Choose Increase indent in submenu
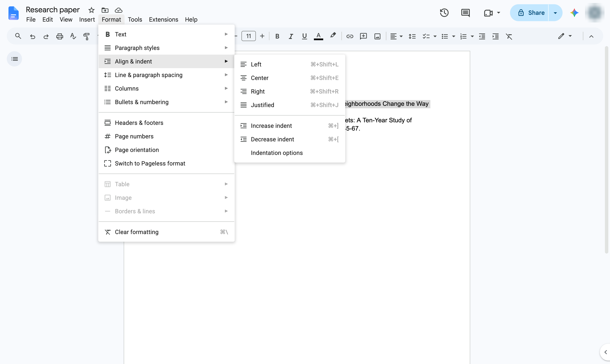This screenshot has width=610, height=364. point(290,125)
